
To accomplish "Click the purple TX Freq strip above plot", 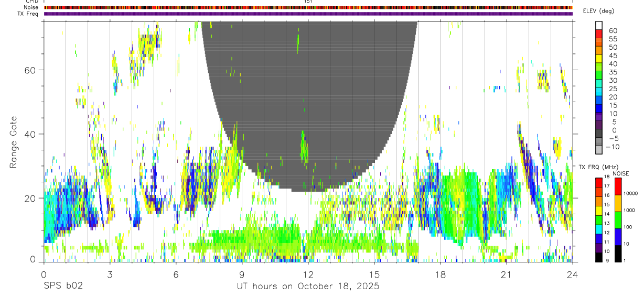I will click(308, 14).
